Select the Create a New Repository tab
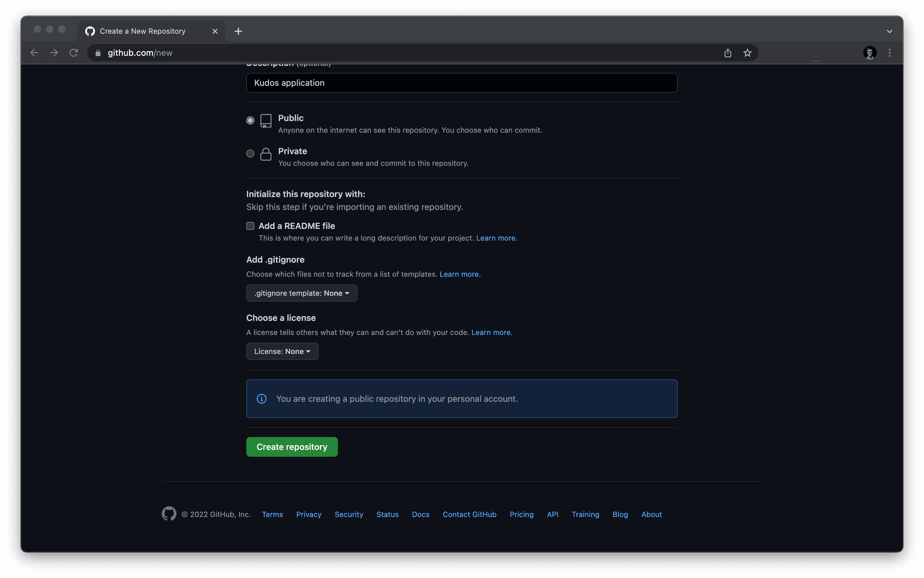 coord(142,31)
